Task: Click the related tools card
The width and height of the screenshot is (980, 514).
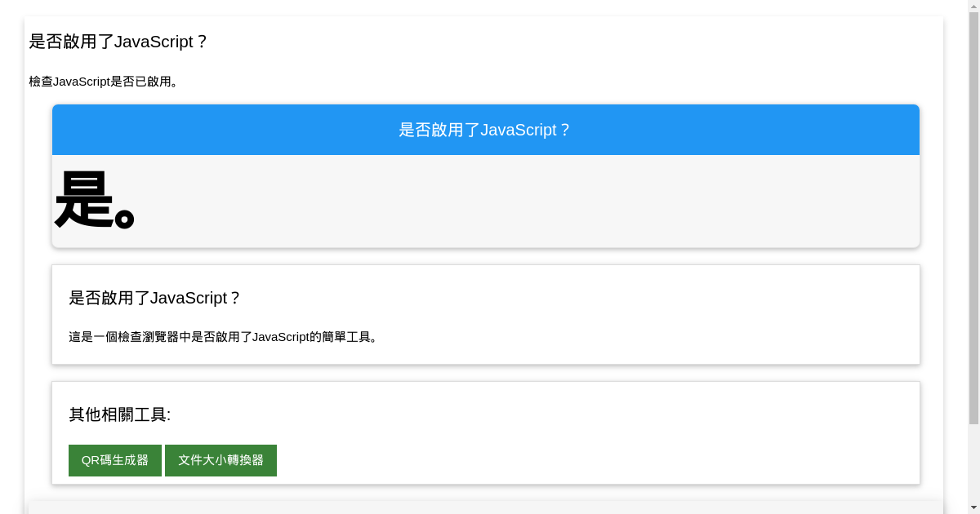Action: [572, 432]
